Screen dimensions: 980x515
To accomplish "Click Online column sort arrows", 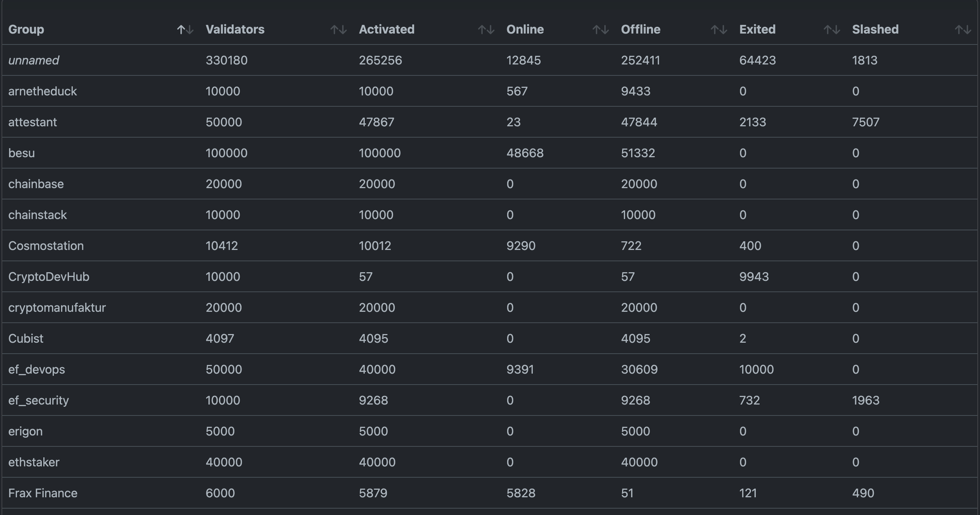I will tap(600, 30).
